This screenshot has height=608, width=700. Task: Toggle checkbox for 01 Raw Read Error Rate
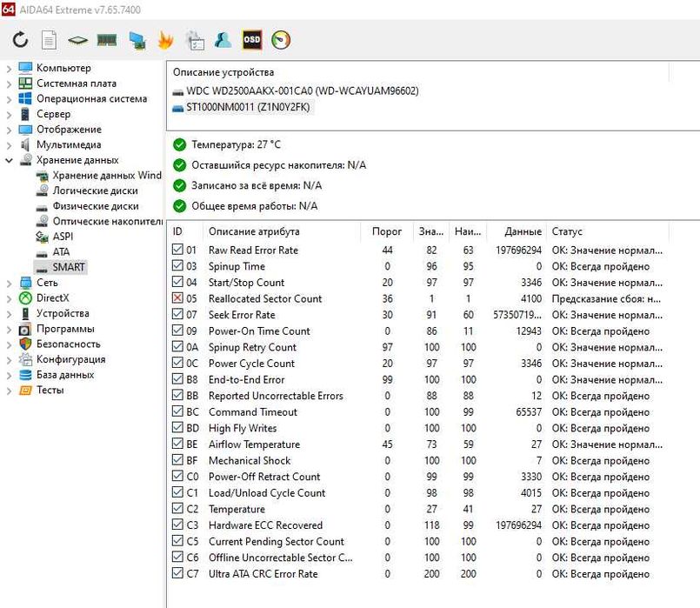tap(177, 250)
